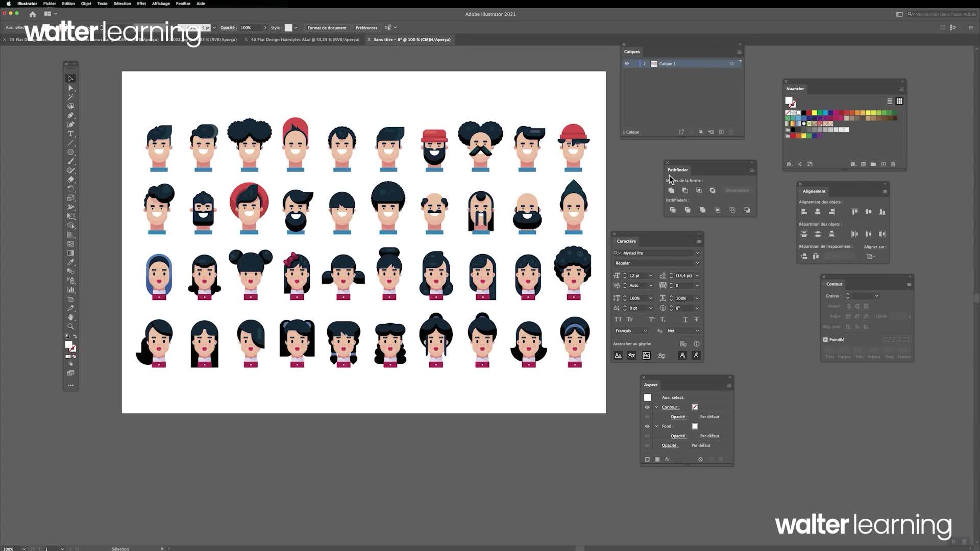The image size is (980, 551).
Task: Click horizontal align left icon in Alignement
Action: [x=804, y=212]
